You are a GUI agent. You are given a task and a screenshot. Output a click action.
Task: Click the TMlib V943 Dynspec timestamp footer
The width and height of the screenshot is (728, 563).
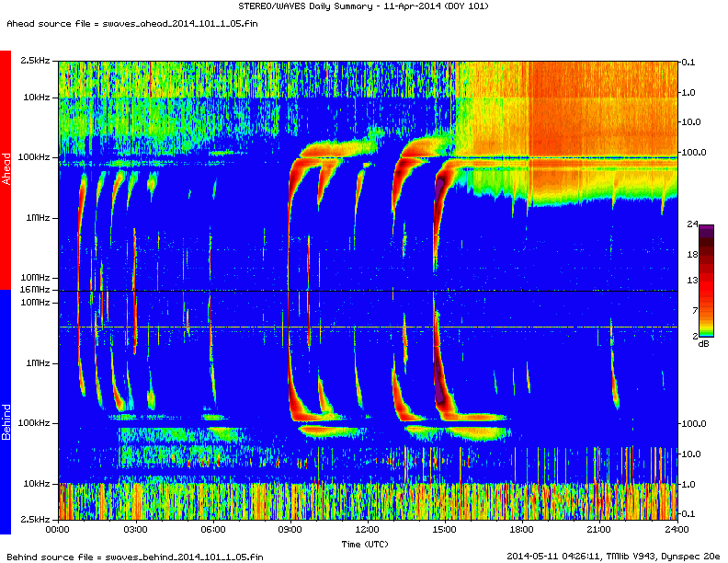click(613, 556)
